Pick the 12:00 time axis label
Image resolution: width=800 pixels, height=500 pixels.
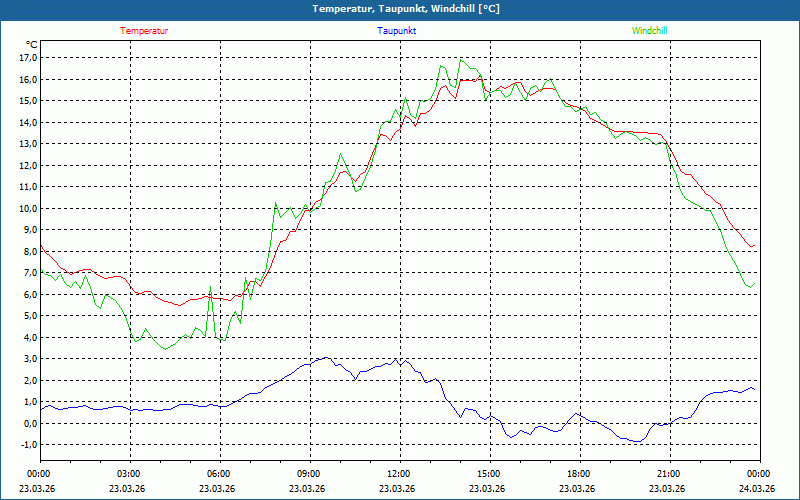(x=398, y=474)
